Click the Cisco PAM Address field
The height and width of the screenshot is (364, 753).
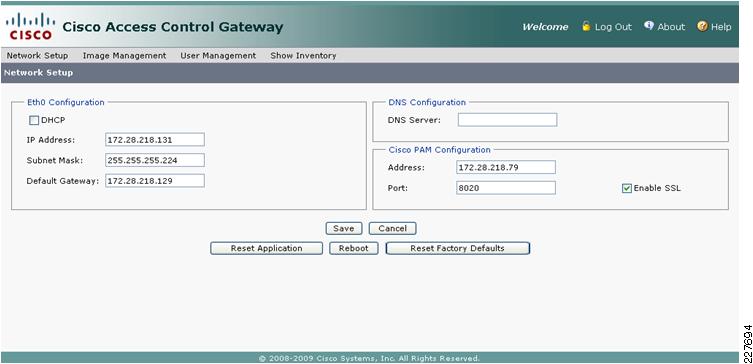(x=506, y=167)
